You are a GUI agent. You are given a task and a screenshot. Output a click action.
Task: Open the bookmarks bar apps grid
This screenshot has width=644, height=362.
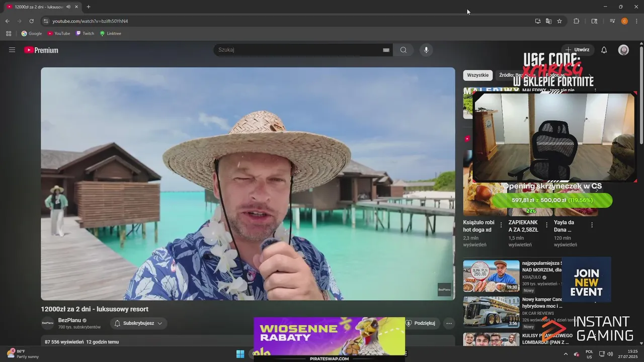click(9, 33)
